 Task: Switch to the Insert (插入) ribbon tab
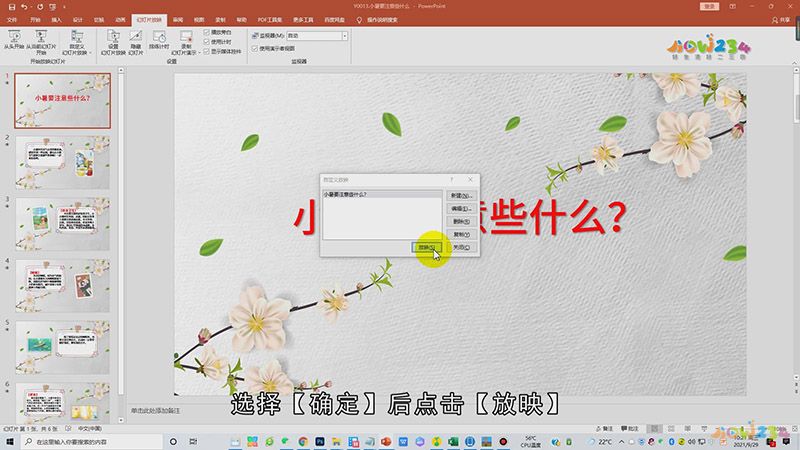tap(56, 20)
